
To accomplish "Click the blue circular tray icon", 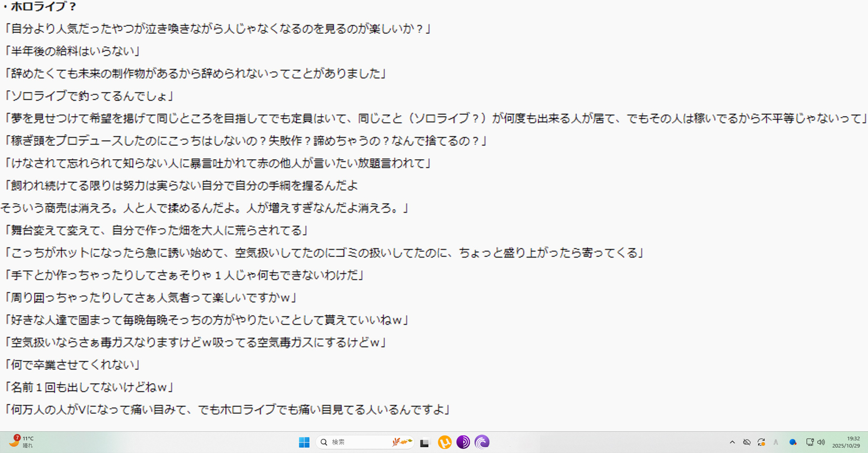I will pyautogui.click(x=793, y=442).
